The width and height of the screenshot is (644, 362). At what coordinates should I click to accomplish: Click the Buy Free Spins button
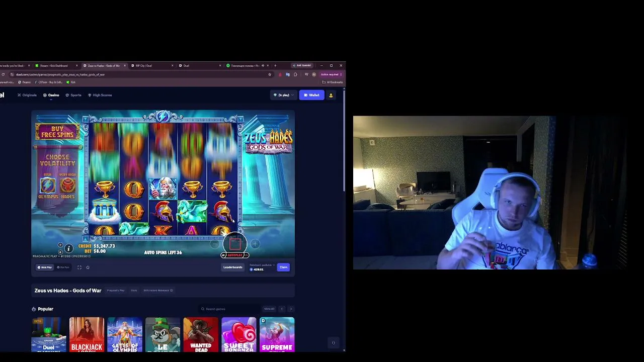coord(57,132)
